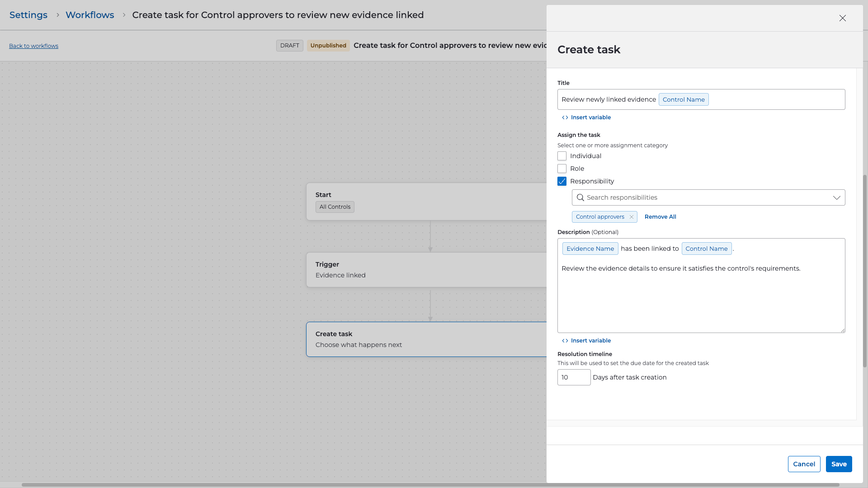Open the Settings breadcrumb chevron menu
This screenshot has height=488, width=868.
click(x=58, y=15)
